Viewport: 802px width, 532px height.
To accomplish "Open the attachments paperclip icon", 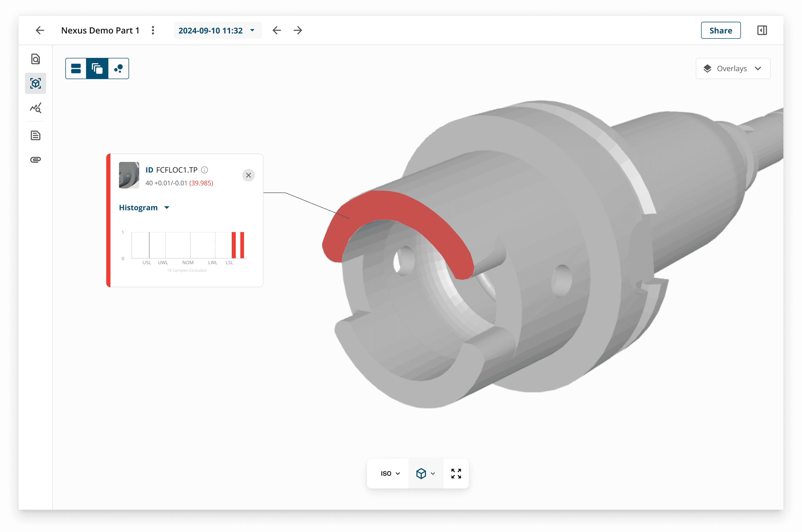I will [x=36, y=160].
